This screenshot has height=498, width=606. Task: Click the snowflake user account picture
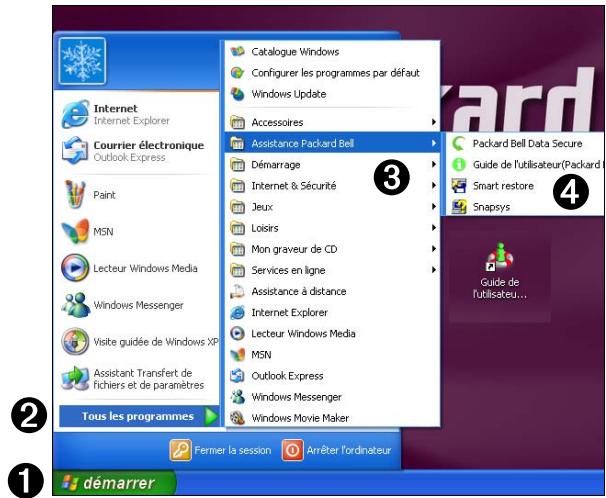point(82,61)
